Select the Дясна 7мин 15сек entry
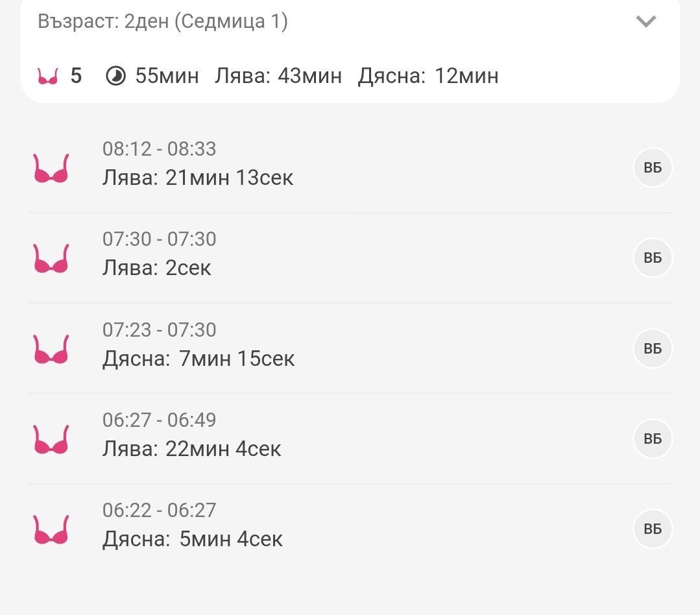The image size is (700, 615). [x=199, y=358]
